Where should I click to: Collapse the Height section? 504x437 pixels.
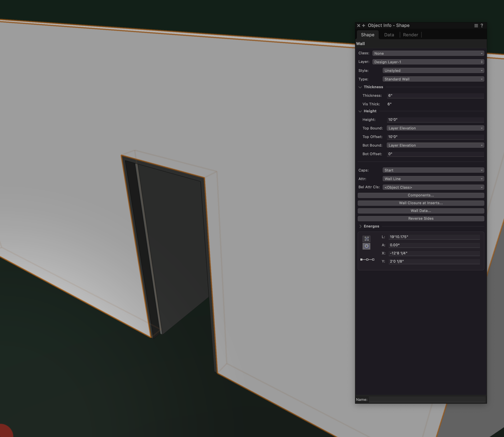click(360, 111)
